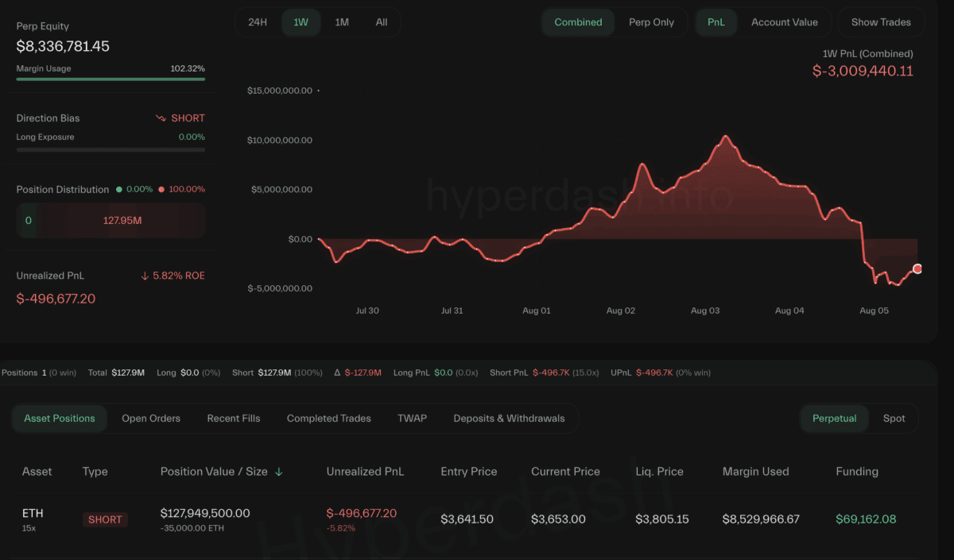
Task: Select the Spot market toggle
Action: coord(894,418)
